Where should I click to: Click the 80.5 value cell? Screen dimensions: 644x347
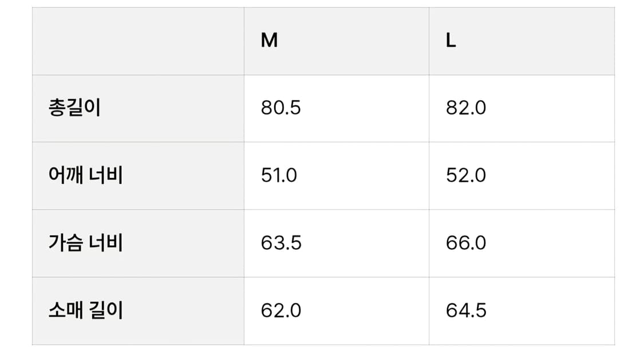280,108
